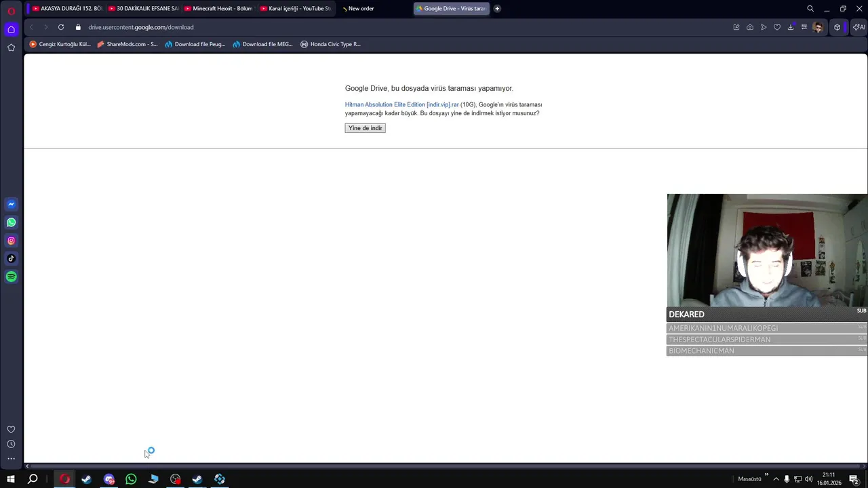The image size is (868, 488).
Task: Open Spotify in the sidebar
Action: pyautogui.click(x=11, y=277)
